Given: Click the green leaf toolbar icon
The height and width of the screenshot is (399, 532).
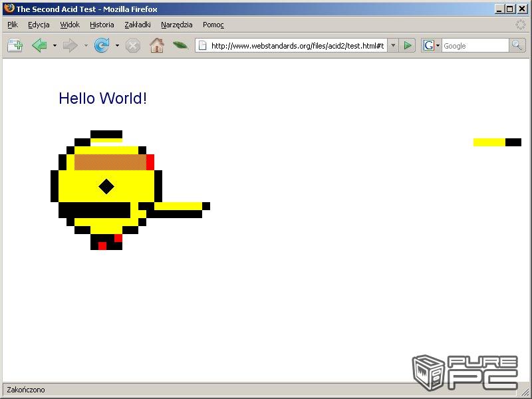Looking at the screenshot, I should click(180, 45).
